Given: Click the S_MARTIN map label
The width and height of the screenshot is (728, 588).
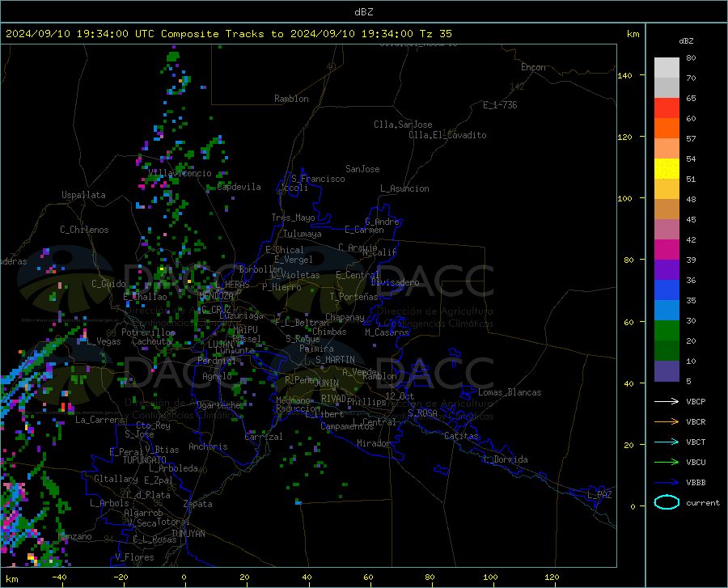Looking at the screenshot, I should (x=335, y=360).
